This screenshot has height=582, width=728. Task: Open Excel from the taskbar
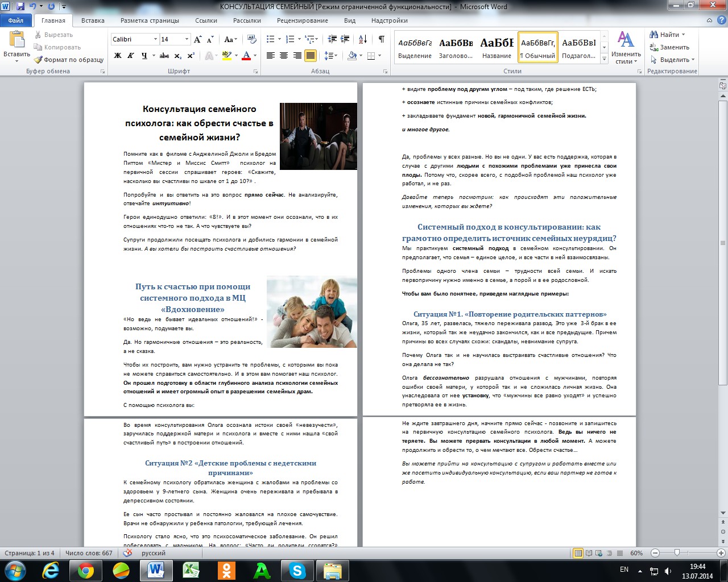coord(191,570)
